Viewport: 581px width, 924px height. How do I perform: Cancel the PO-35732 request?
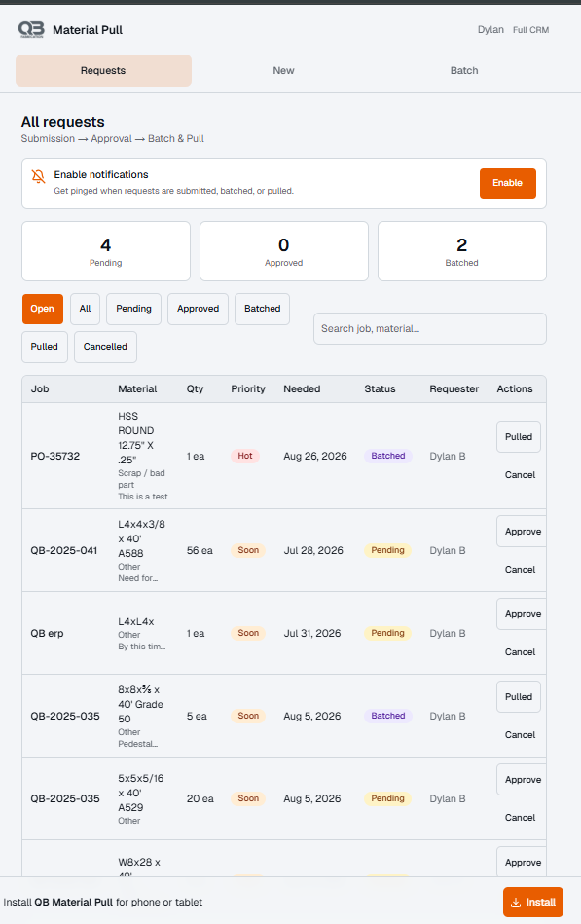(x=520, y=475)
